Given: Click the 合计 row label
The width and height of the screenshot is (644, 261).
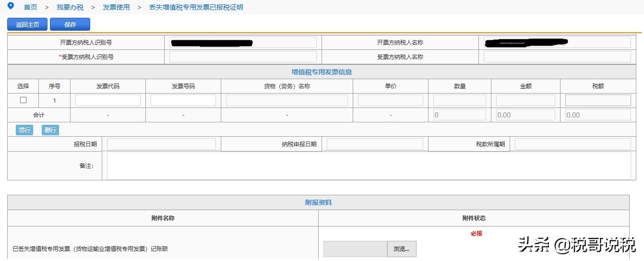Looking at the screenshot, I should tap(39, 115).
